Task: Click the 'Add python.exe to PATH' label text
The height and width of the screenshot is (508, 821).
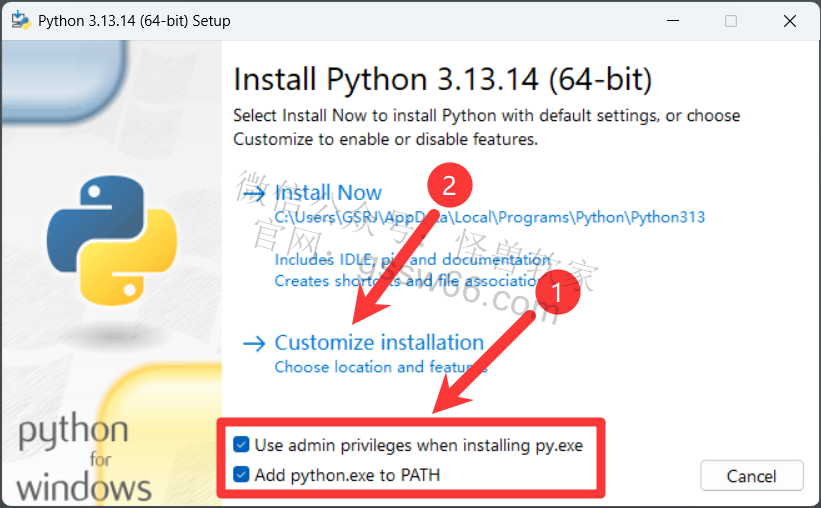Action: point(347,475)
